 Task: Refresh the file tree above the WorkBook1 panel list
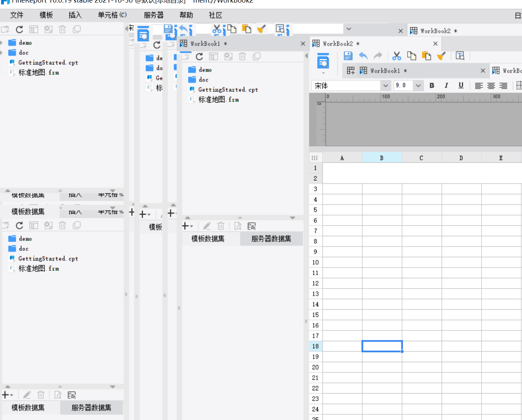click(199, 56)
